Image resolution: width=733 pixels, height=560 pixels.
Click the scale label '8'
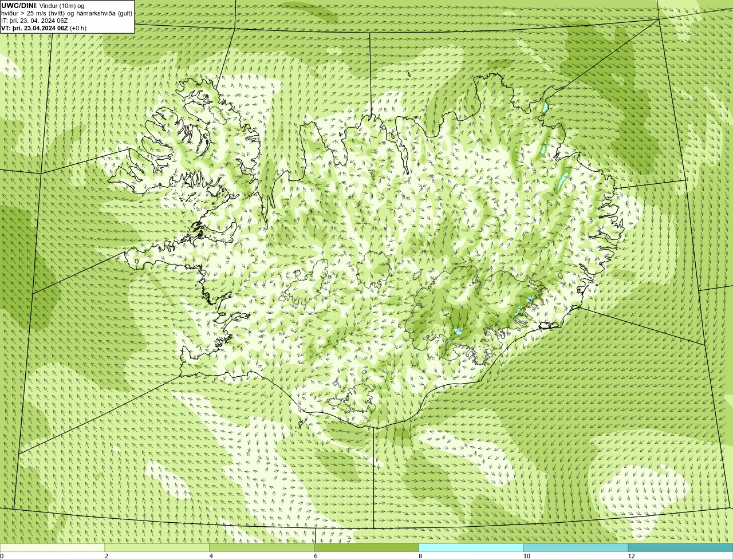420,556
